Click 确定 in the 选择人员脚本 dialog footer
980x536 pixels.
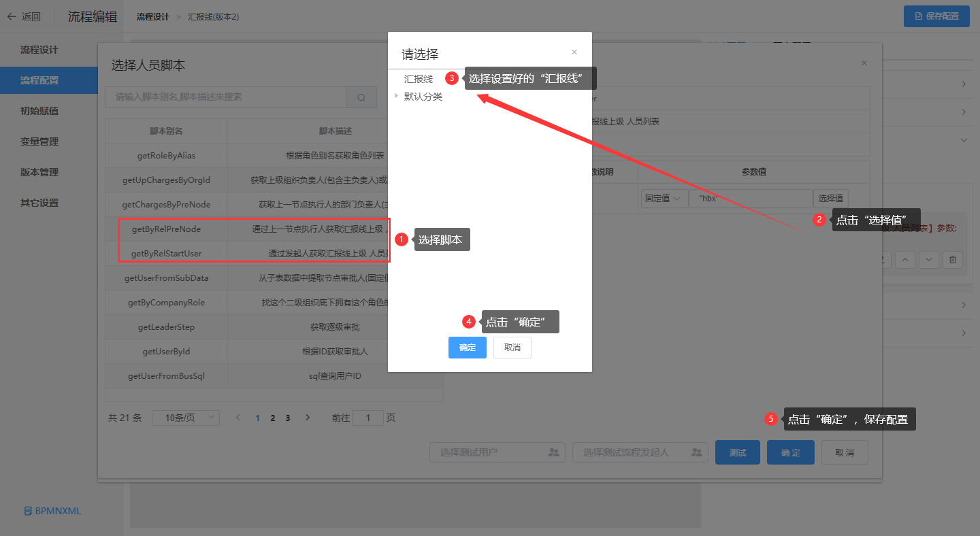791,452
